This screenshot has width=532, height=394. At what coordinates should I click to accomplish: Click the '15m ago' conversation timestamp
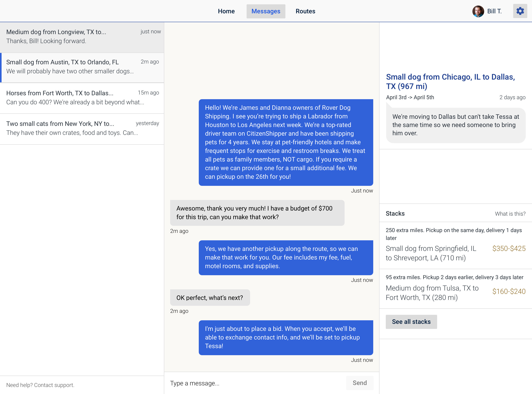coord(148,93)
